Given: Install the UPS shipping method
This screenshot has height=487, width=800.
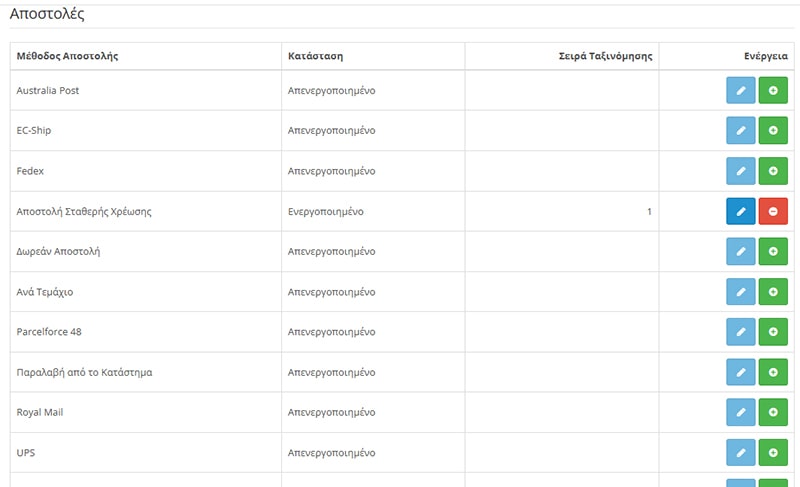Looking at the screenshot, I should [x=773, y=453].
